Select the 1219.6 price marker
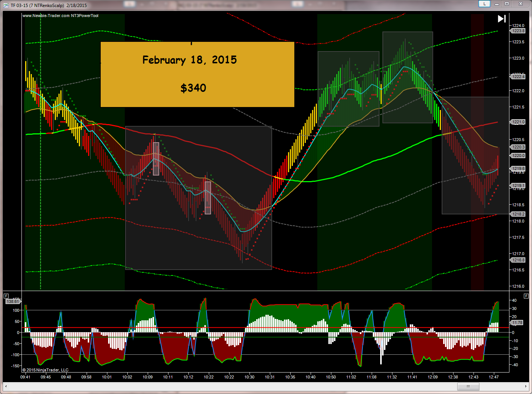Screen dimensions: 532x394 [x=518, y=168]
